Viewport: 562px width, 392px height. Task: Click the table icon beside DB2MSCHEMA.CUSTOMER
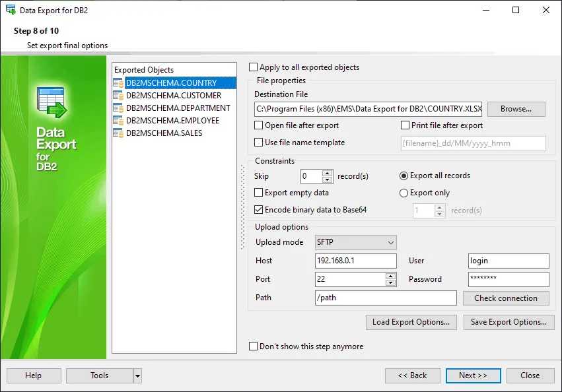pos(118,96)
